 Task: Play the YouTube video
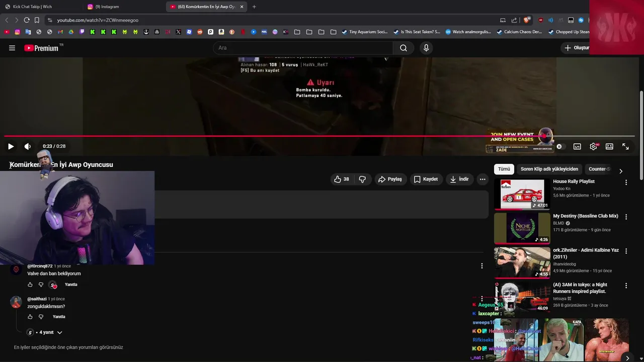pyautogui.click(x=11, y=146)
